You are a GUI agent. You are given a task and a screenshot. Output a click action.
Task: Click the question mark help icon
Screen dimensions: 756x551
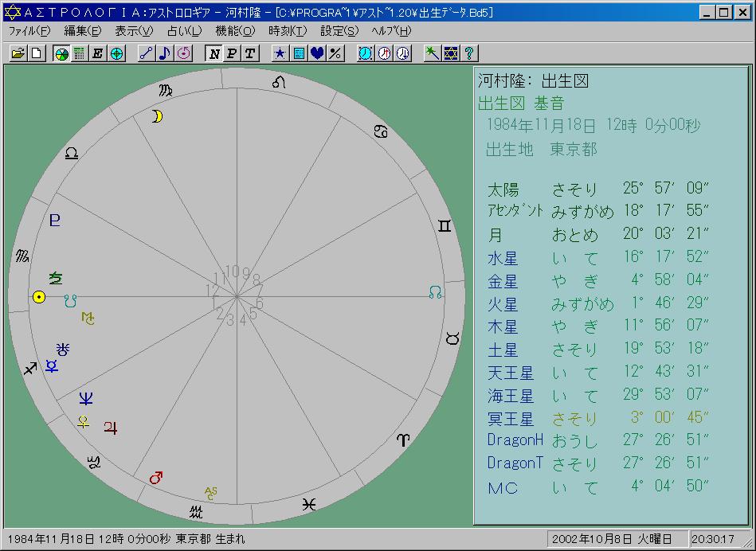(469, 53)
